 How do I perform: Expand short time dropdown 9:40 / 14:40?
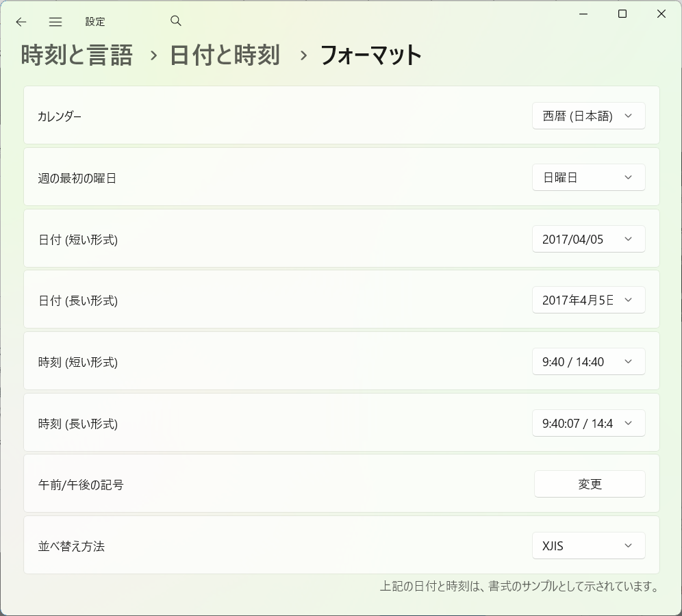pyautogui.click(x=588, y=361)
